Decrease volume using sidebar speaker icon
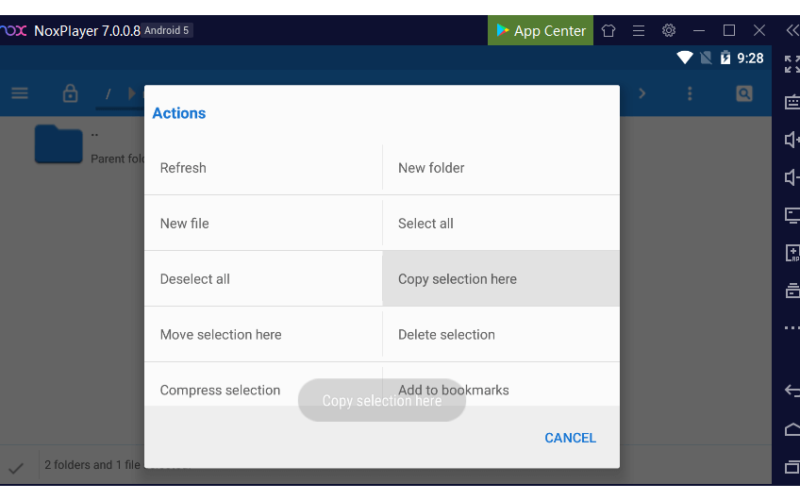This screenshot has width=800, height=500. tap(792, 177)
